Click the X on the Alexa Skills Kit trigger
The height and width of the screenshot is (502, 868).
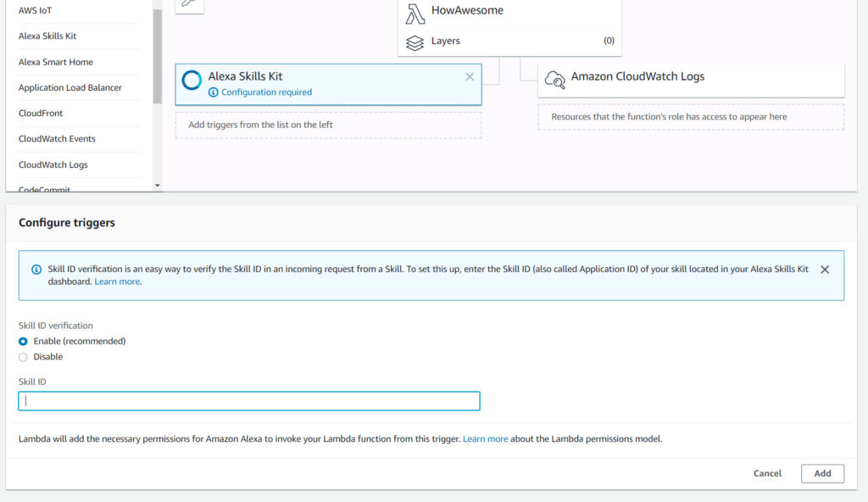pyautogui.click(x=470, y=76)
